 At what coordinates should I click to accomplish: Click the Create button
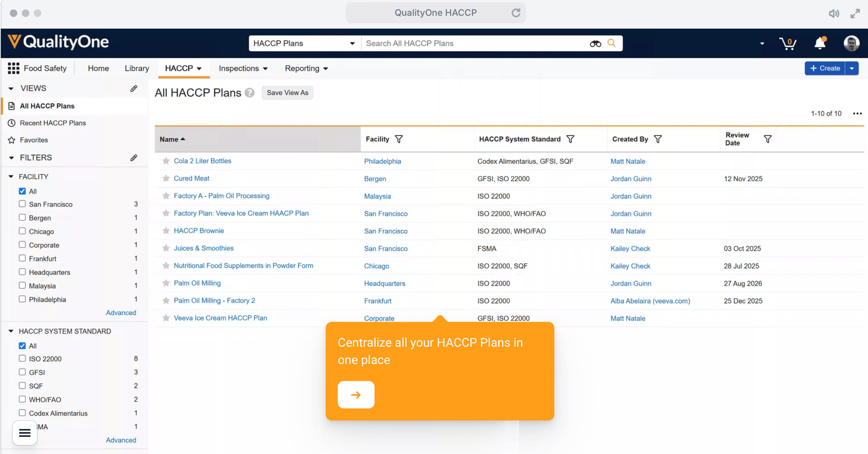(825, 68)
